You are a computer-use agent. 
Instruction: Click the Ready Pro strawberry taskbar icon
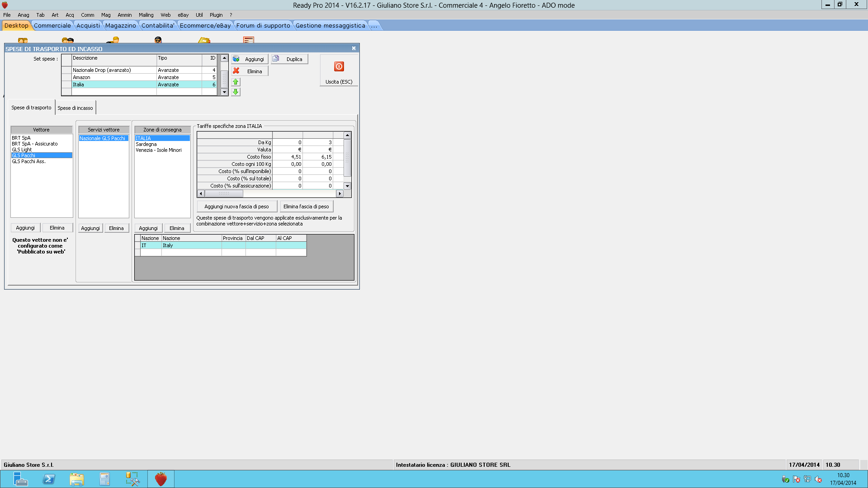click(x=161, y=479)
